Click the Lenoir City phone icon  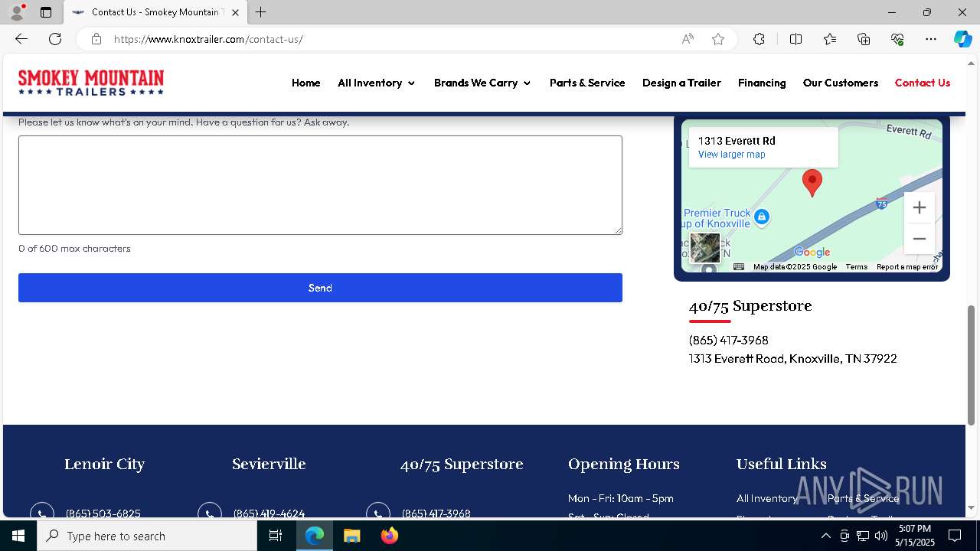click(42, 512)
